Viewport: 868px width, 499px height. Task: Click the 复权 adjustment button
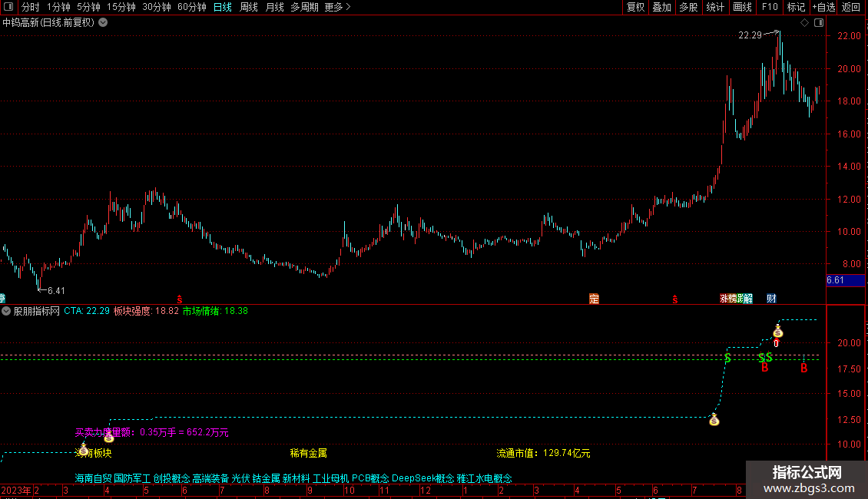(x=635, y=7)
